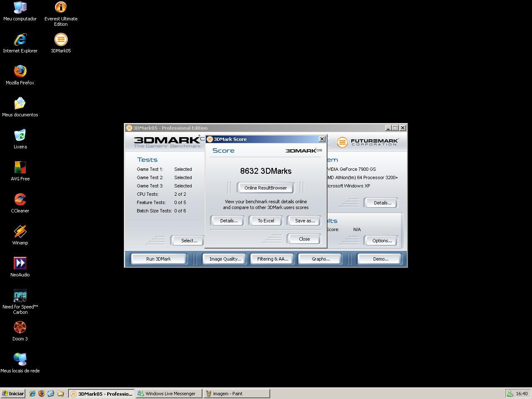This screenshot has height=399, width=532.
Task: Open score Details in the Score dialog
Action: [x=229, y=221]
